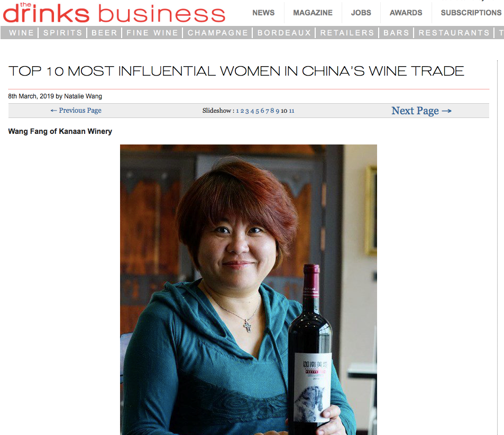Click the Wang Fang photo
This screenshot has width=504, height=435.
249,289
